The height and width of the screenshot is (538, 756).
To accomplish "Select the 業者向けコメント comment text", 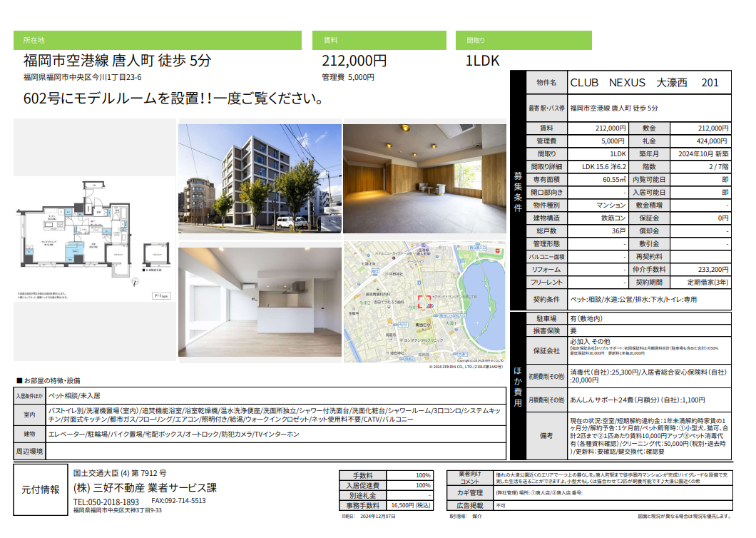I will [x=611, y=478].
